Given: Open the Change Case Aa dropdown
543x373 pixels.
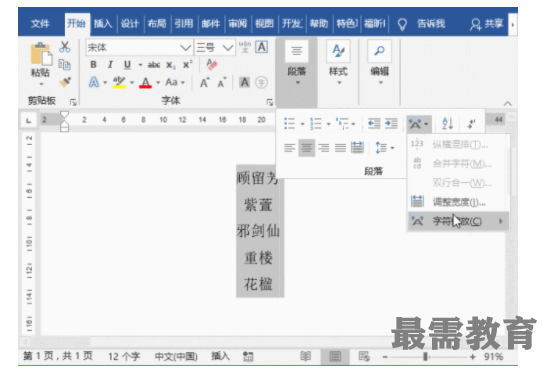Looking at the screenshot, I should click(175, 82).
